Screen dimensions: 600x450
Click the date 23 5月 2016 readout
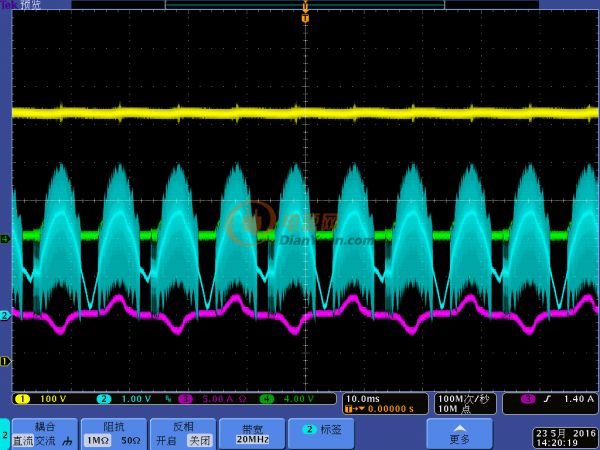click(x=566, y=434)
